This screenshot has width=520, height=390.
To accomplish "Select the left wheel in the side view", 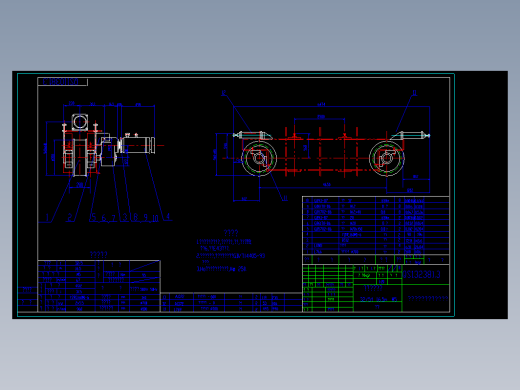I will [x=259, y=158].
